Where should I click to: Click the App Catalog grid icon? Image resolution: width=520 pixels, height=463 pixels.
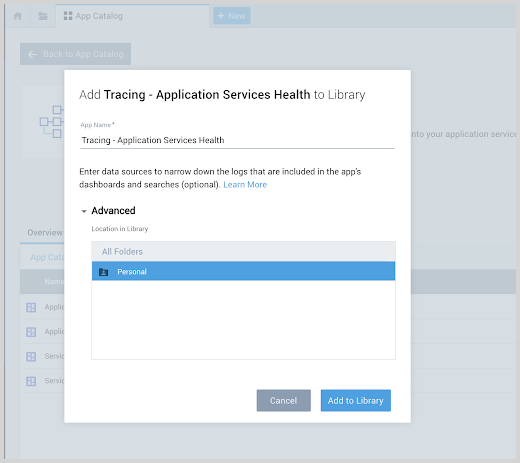pyautogui.click(x=68, y=16)
